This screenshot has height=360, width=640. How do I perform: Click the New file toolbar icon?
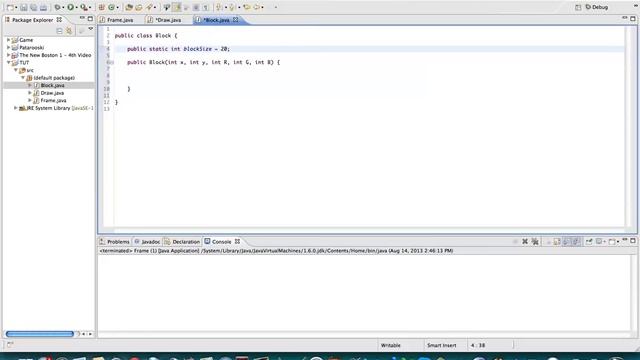(x=10, y=7)
